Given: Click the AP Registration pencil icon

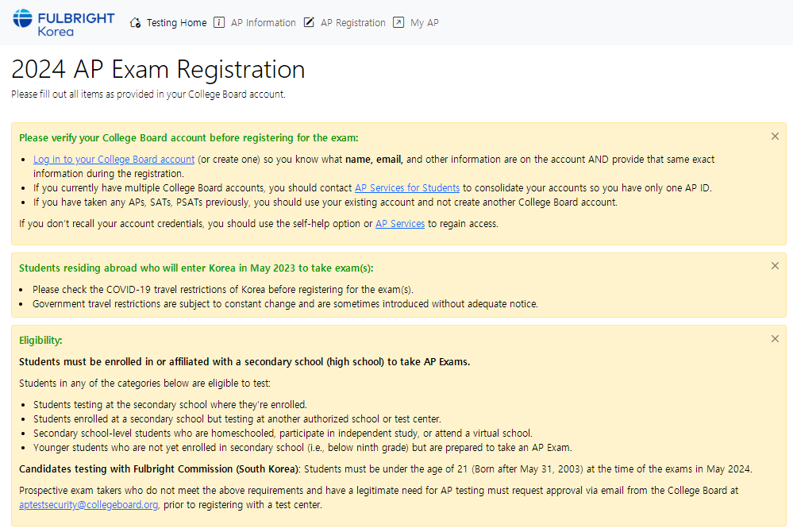Looking at the screenshot, I should 309,23.
